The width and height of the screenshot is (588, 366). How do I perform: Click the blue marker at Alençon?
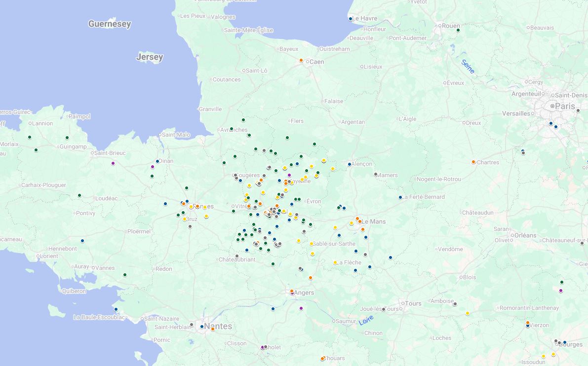[x=349, y=164]
